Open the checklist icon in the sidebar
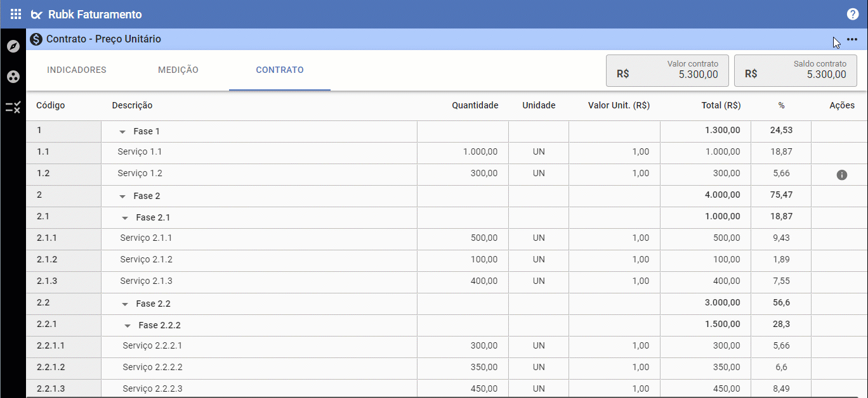 (13, 107)
